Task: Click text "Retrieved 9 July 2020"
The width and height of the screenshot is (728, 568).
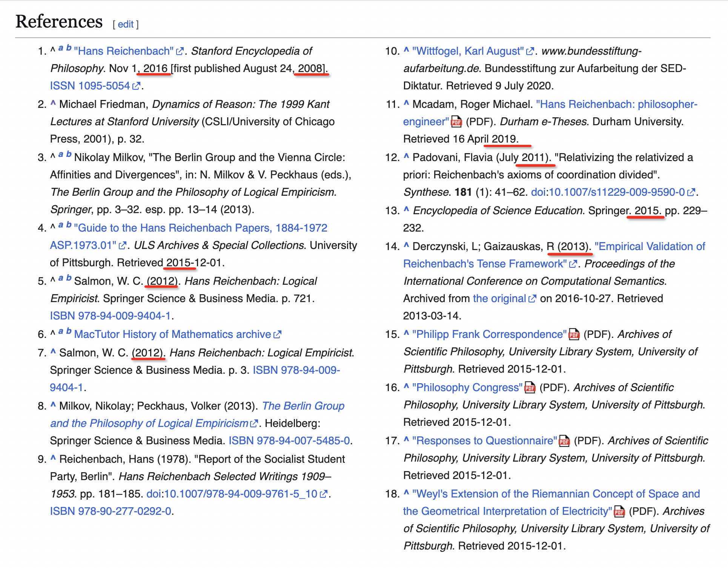Action: (x=498, y=86)
